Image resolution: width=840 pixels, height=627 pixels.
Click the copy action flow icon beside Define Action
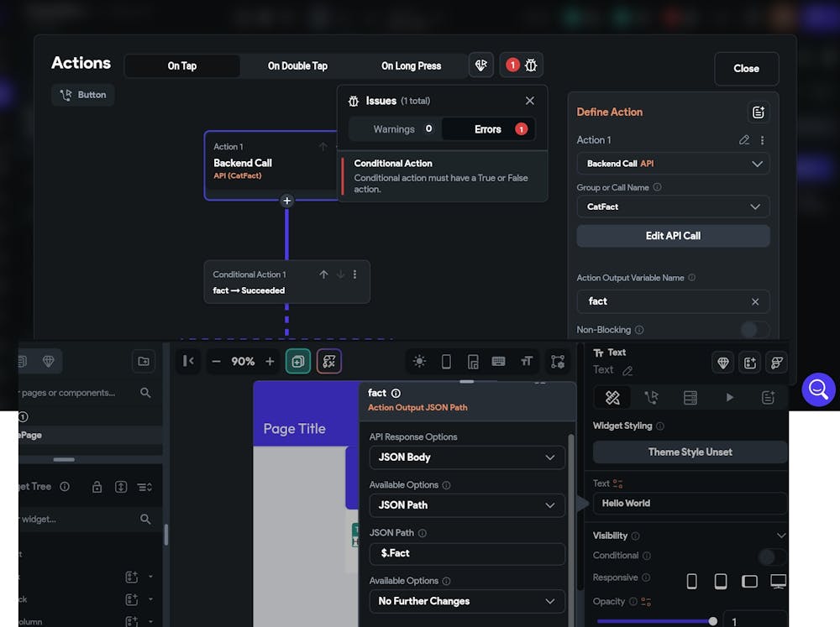coord(759,112)
